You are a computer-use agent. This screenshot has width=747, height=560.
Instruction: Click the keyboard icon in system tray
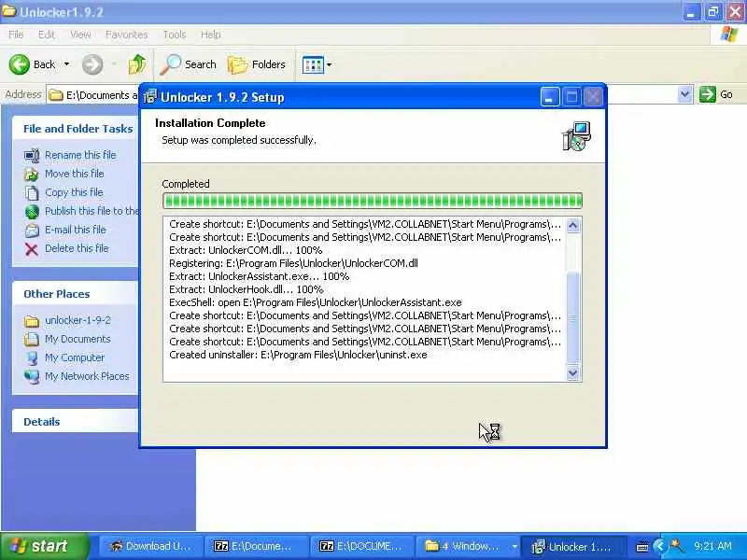click(x=641, y=547)
